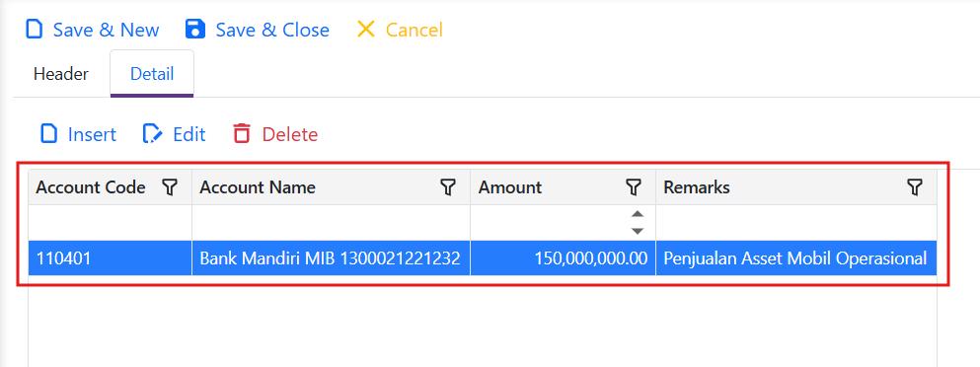Click the Save & Close floppy disk icon
The image size is (980, 367).
click(195, 30)
